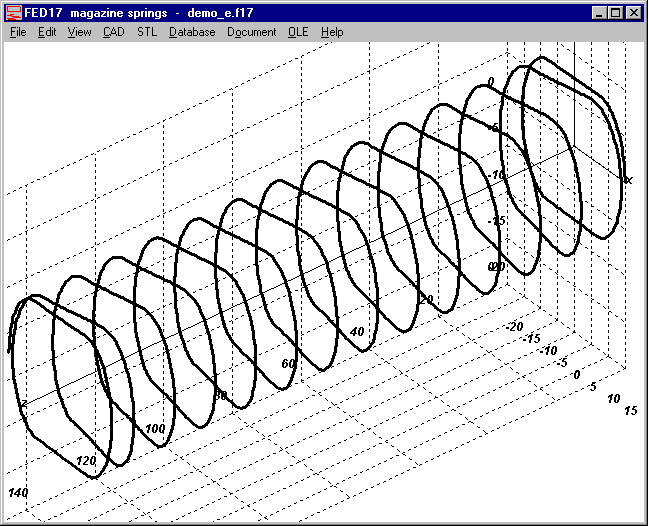The width and height of the screenshot is (648, 526).
Task: Open the File menu
Action: [18, 32]
